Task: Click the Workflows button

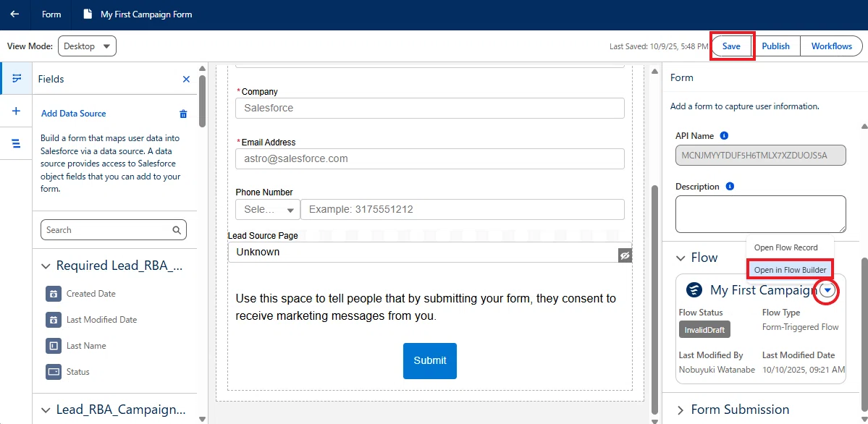Action: click(x=832, y=46)
